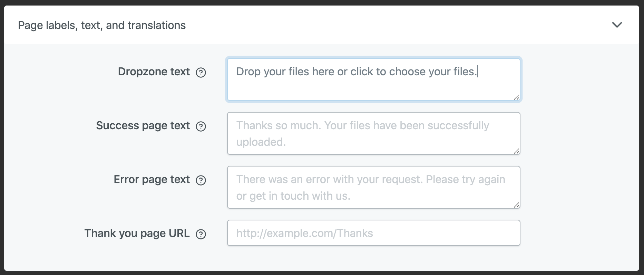Image resolution: width=644 pixels, height=275 pixels.
Task: Select the Error page text textarea
Action: tap(373, 187)
